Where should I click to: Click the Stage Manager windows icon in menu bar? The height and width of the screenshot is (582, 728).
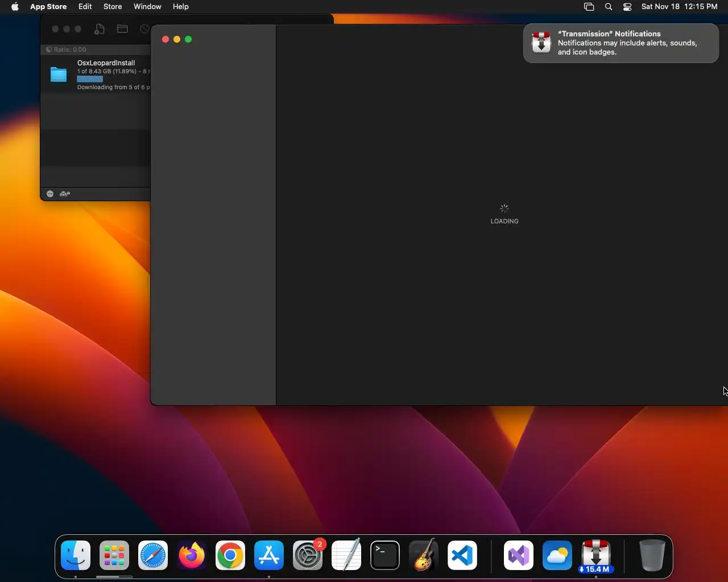pyautogui.click(x=589, y=7)
